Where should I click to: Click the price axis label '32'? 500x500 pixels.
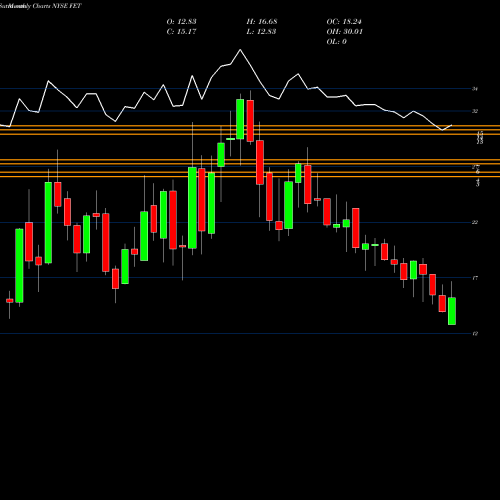click(x=475, y=111)
